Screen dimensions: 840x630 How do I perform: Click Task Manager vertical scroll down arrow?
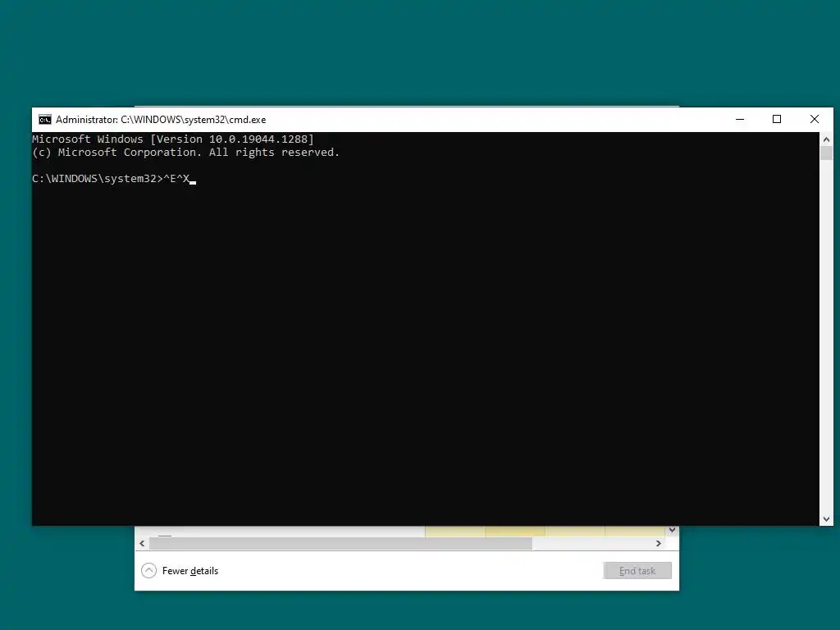point(672,530)
